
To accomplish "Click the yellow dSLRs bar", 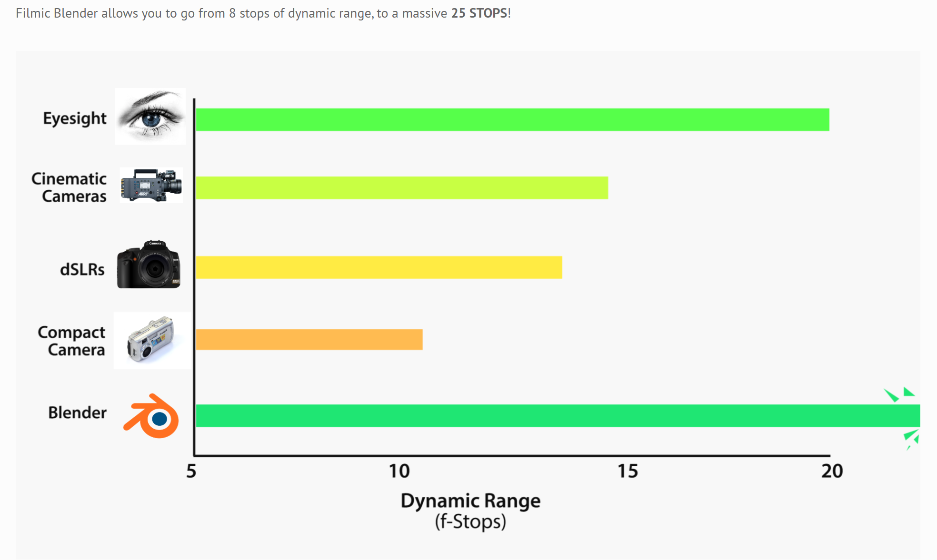I will pyautogui.click(x=379, y=267).
